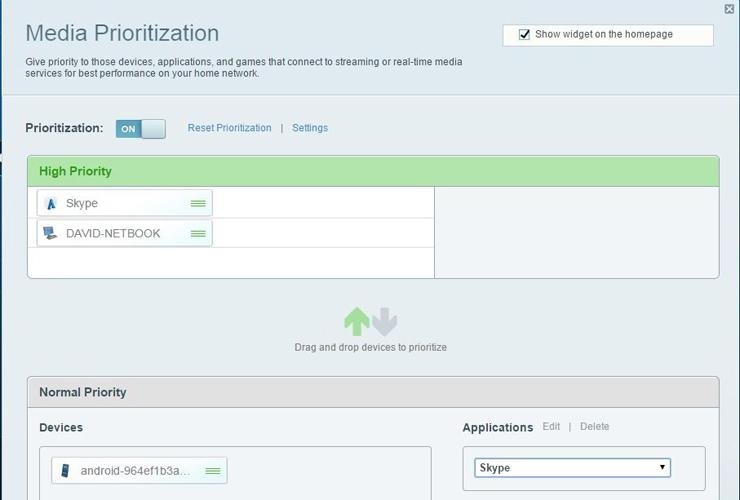This screenshot has width=740, height=500.
Task: Click the Reset Prioritization link
Action: tap(229, 128)
